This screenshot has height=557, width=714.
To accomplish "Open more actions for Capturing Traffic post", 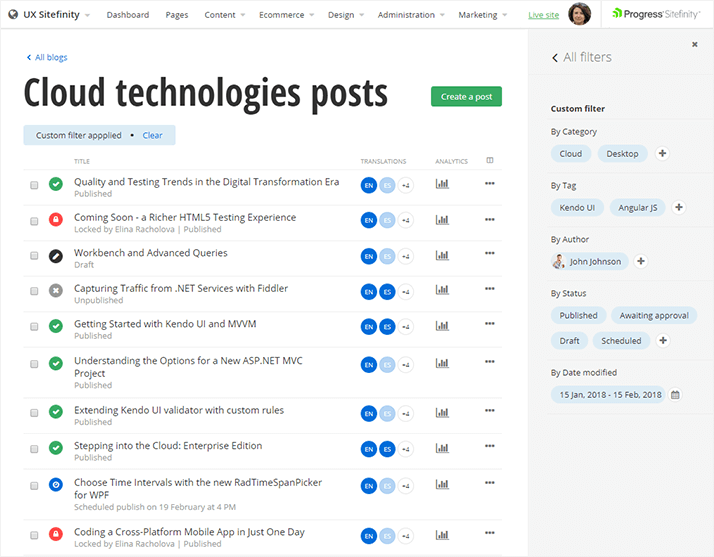I will click(x=490, y=289).
